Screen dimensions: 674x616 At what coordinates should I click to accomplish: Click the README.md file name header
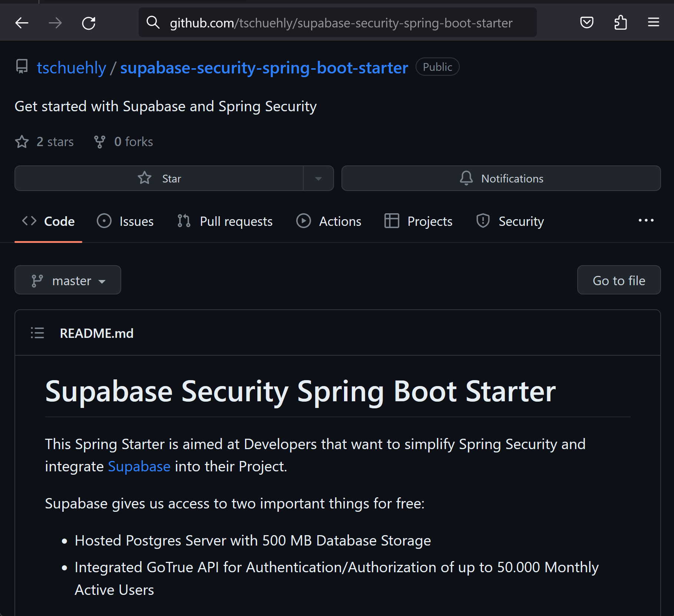97,333
